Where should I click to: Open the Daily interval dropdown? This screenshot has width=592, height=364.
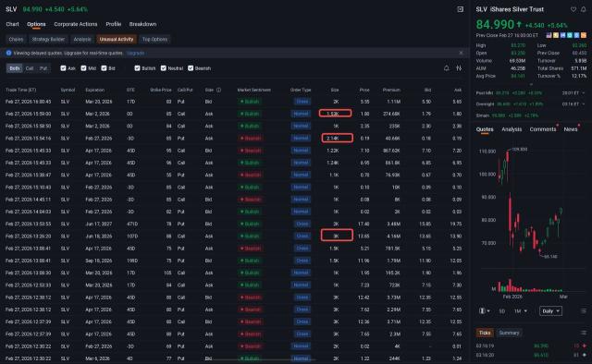coord(550,310)
